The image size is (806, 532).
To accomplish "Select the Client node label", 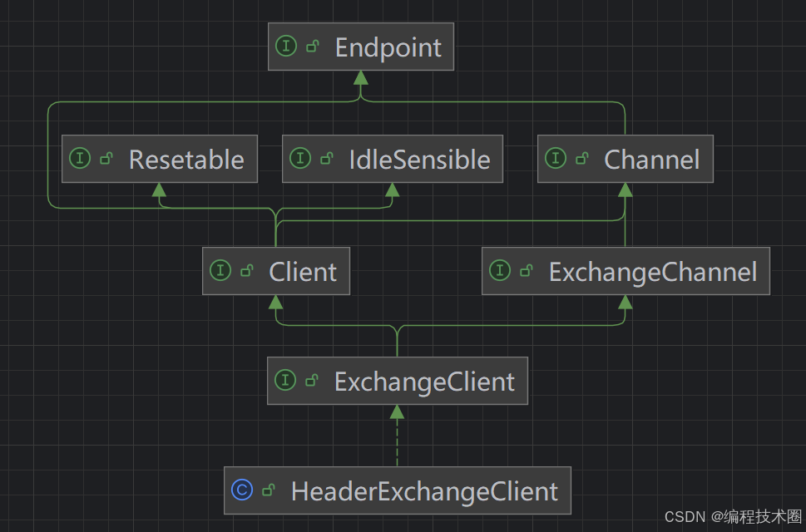I will tap(303, 272).
